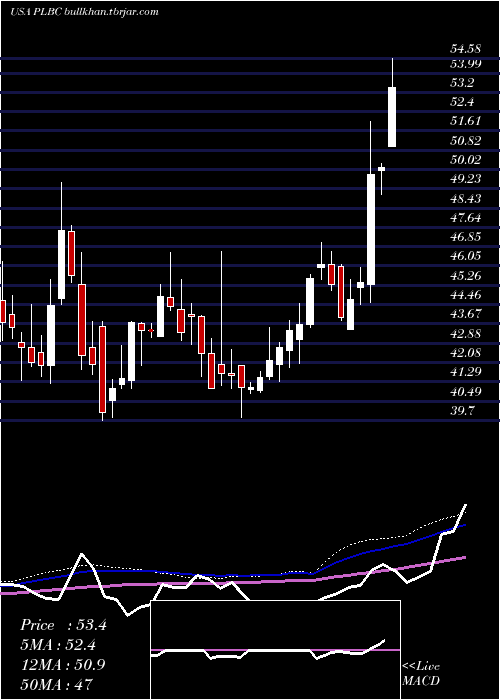The height and width of the screenshot is (700, 500).
Task: Click the 'USA PLBC bullkhan.tbrjar.com' header text
Action: pyautogui.click(x=84, y=12)
